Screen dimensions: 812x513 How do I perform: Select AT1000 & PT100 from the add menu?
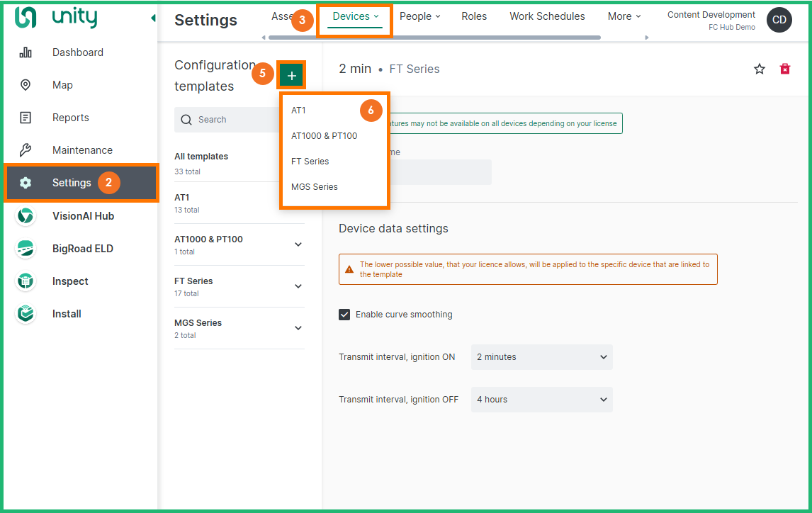point(324,136)
